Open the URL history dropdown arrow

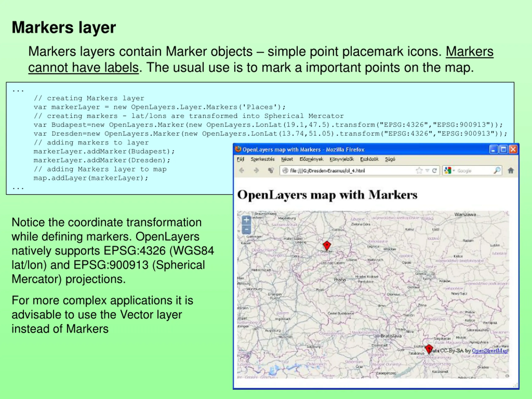click(x=427, y=171)
